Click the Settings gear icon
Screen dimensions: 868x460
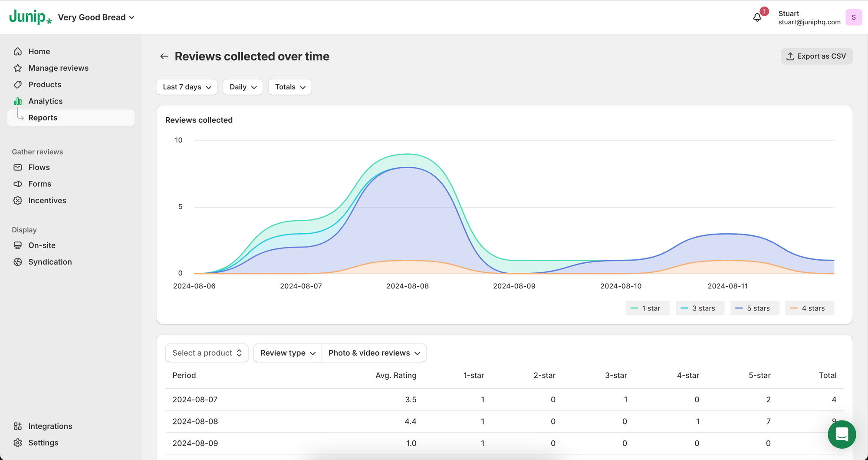pyautogui.click(x=18, y=443)
